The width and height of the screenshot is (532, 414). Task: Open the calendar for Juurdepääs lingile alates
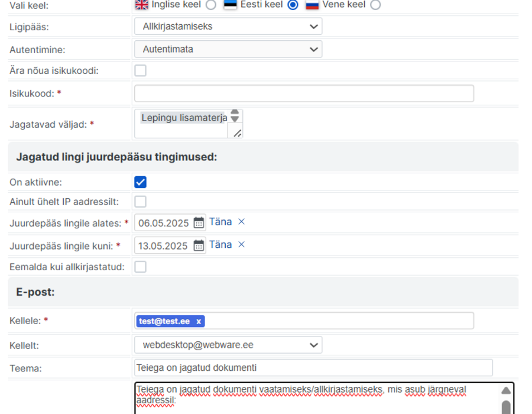tap(199, 223)
